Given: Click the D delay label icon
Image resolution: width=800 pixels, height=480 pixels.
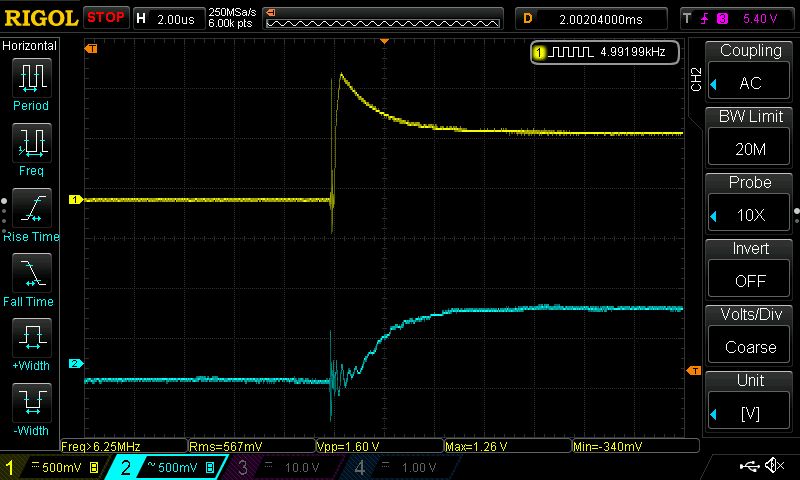Looking at the screenshot, I should pyautogui.click(x=528, y=19).
